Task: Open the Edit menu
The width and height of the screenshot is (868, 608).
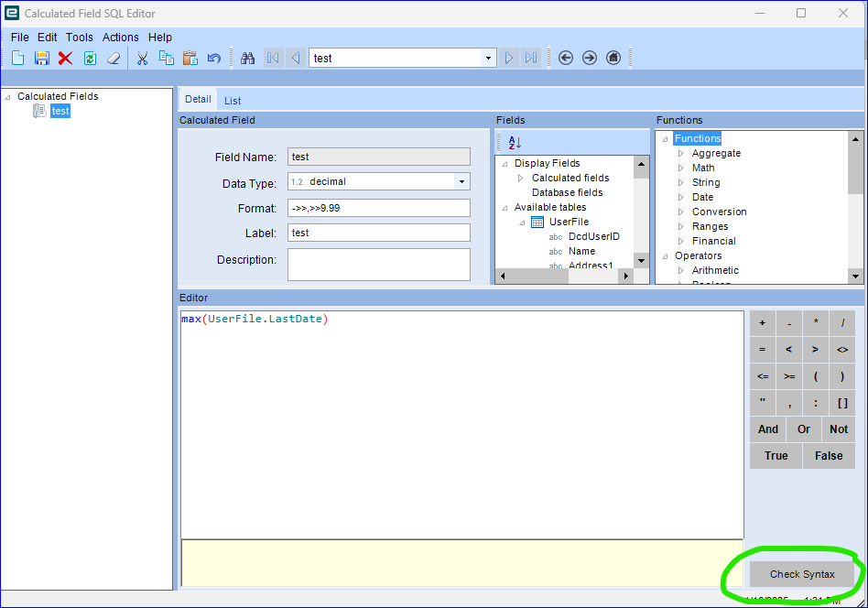Action: coord(47,38)
